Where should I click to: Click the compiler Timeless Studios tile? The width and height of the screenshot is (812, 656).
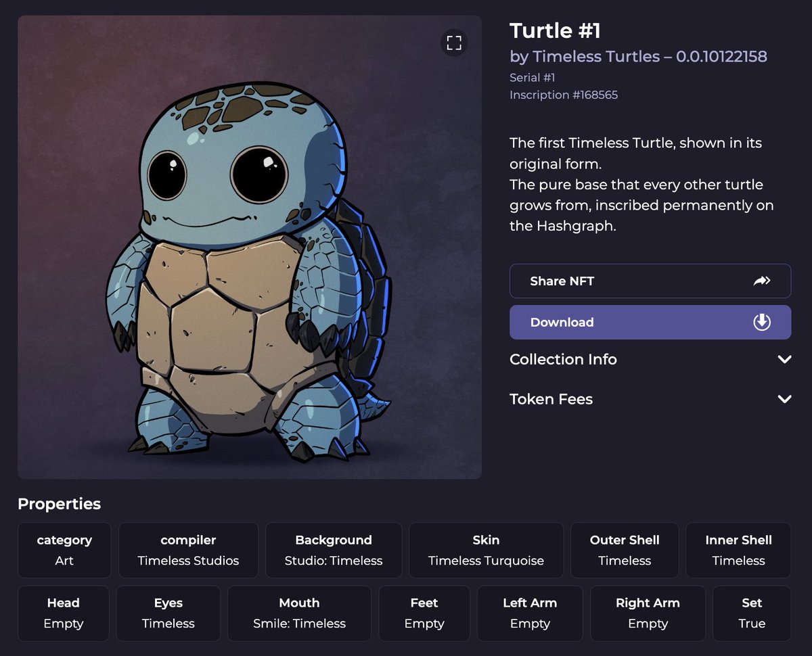click(188, 550)
